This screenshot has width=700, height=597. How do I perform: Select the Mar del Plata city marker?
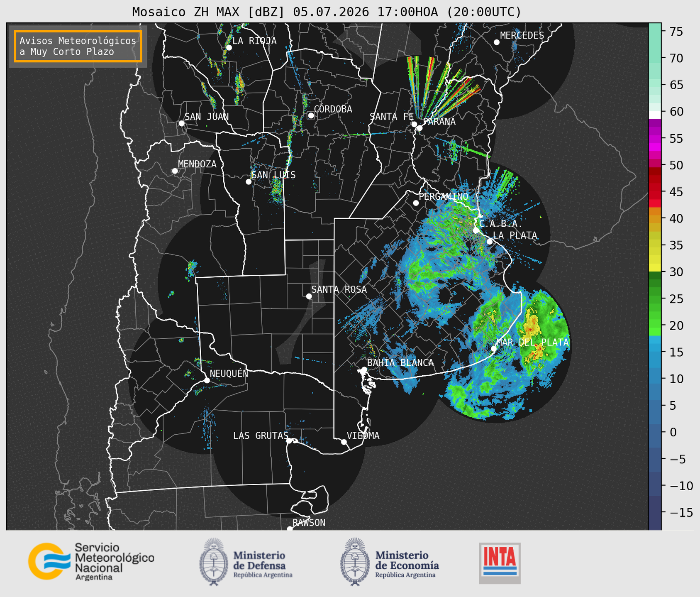(x=494, y=348)
